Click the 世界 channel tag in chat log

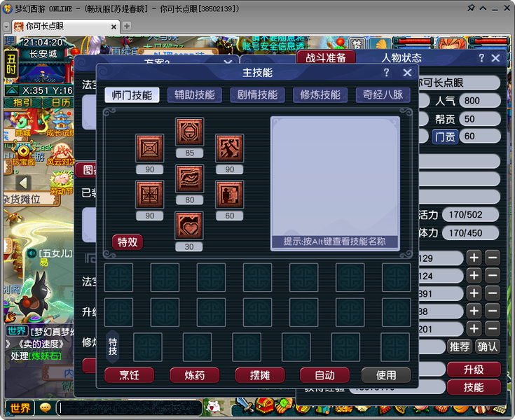(17, 330)
